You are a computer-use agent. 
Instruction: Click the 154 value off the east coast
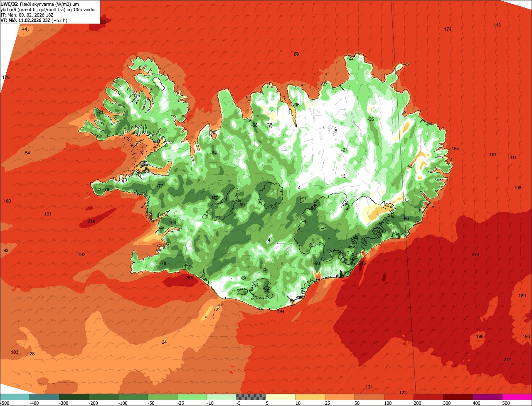point(455,149)
